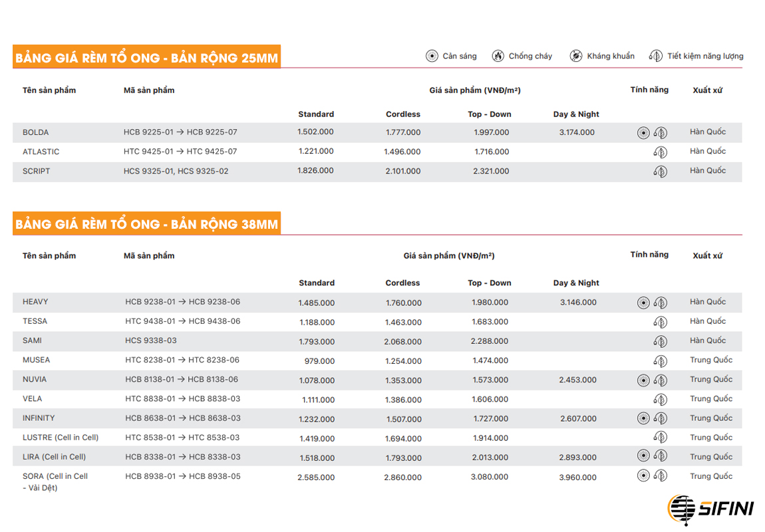The height and width of the screenshot is (532, 765).
Task: Click Xuất xứ header in 25MM table
Action: tap(707, 90)
